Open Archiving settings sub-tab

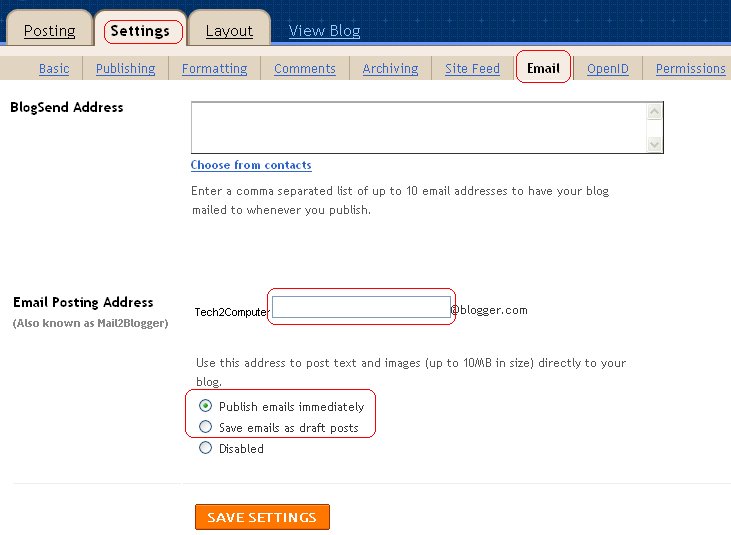(x=391, y=69)
